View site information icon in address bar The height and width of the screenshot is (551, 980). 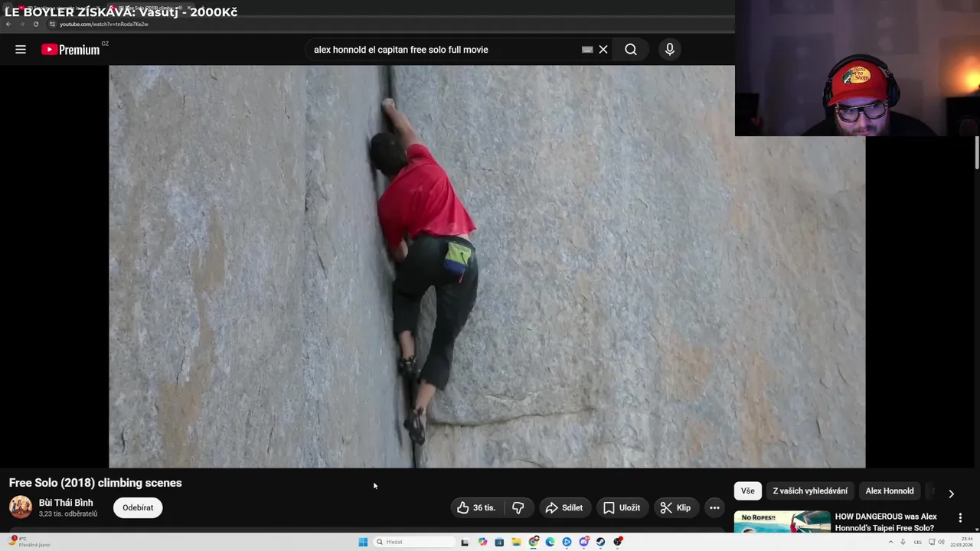click(52, 24)
